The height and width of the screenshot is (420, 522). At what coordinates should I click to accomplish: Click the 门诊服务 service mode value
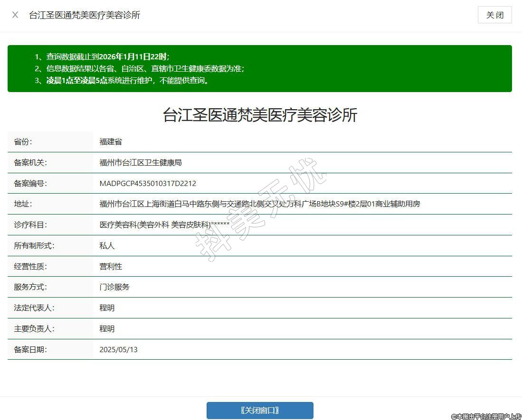114,287
